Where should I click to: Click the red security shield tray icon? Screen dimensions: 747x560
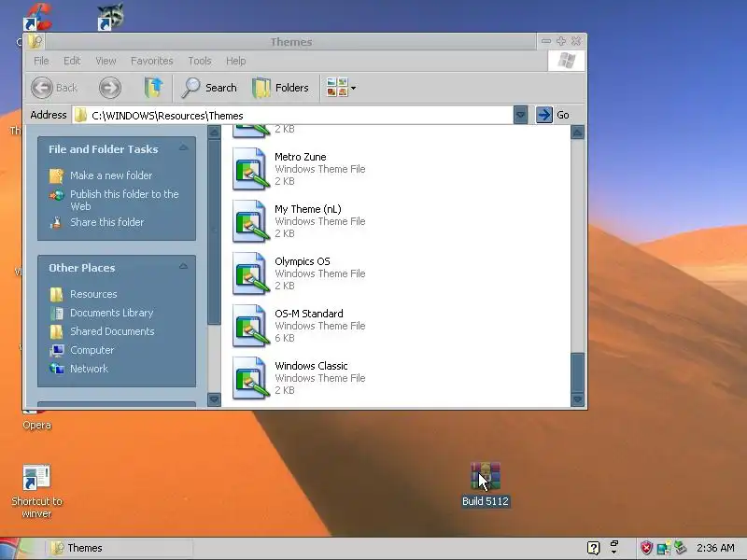[646, 548]
